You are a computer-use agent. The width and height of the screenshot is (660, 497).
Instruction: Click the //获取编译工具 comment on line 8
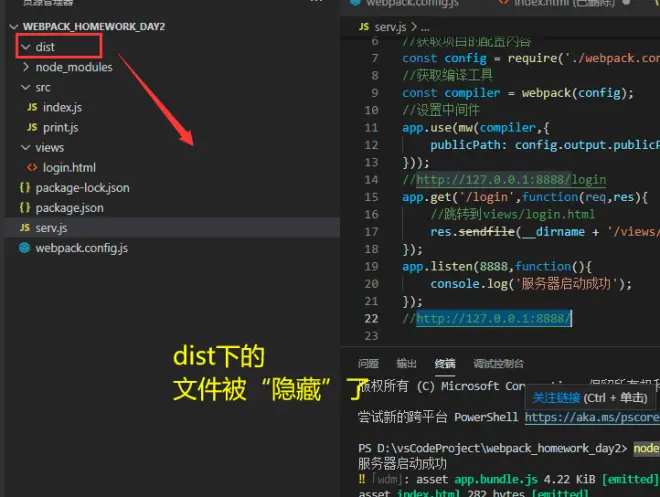point(447,75)
